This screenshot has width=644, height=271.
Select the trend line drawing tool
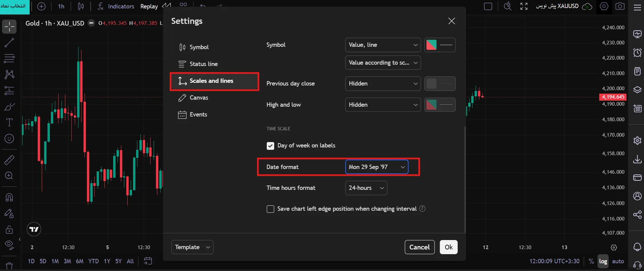9,43
